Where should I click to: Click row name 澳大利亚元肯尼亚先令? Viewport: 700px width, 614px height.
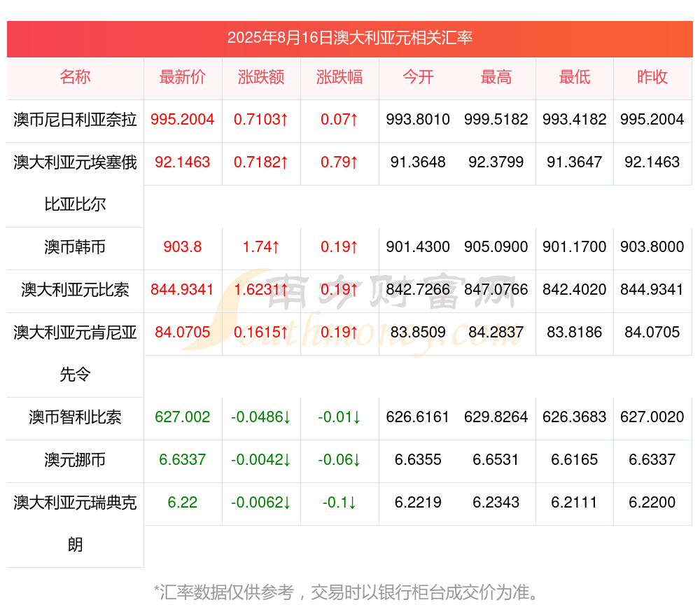[75, 354]
